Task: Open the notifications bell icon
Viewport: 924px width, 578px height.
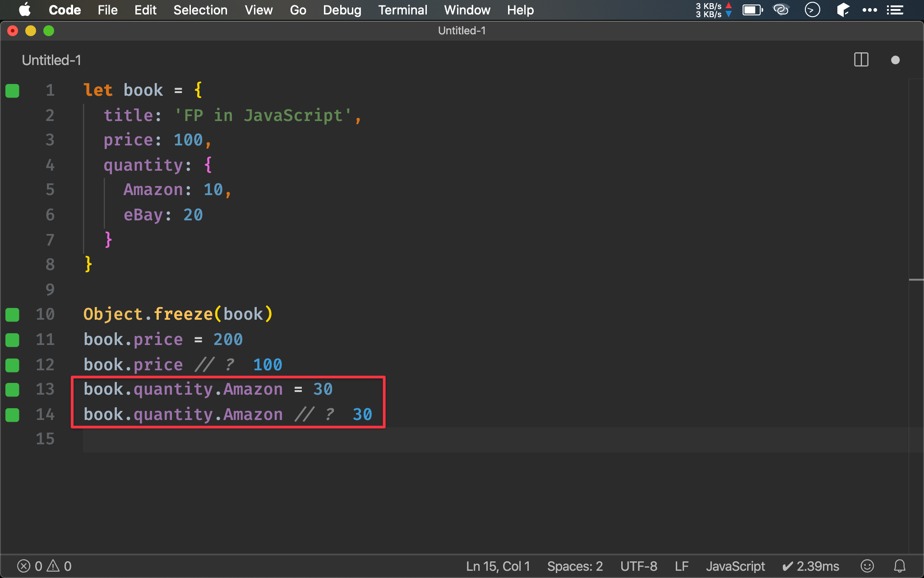Action: (900, 566)
